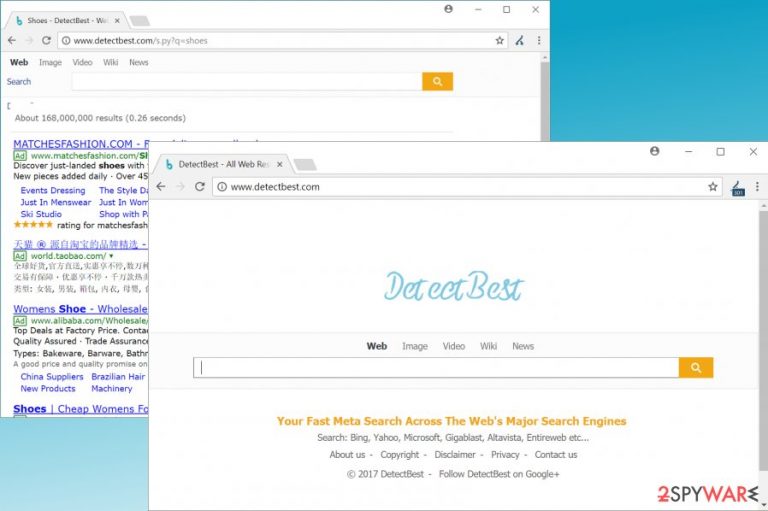This screenshot has width=768, height=511.
Task: Open the Chrome menu in the back Shoes window
Action: 539,41
